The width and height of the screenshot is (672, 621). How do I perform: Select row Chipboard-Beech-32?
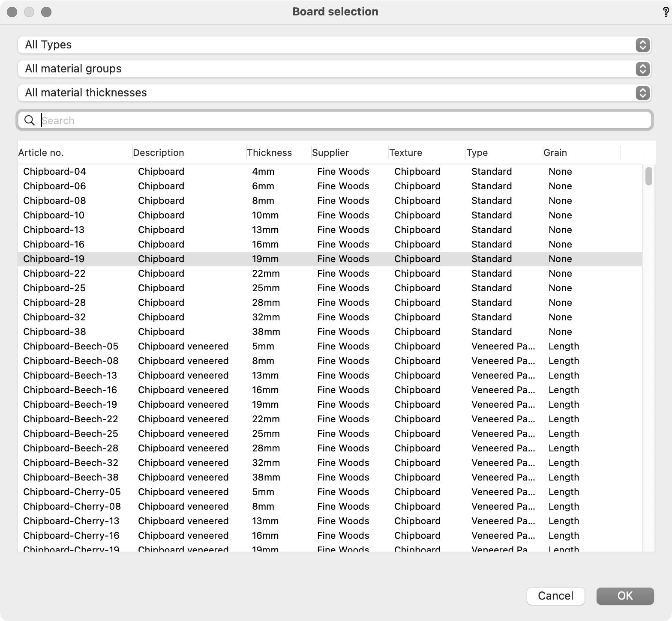(x=330, y=463)
